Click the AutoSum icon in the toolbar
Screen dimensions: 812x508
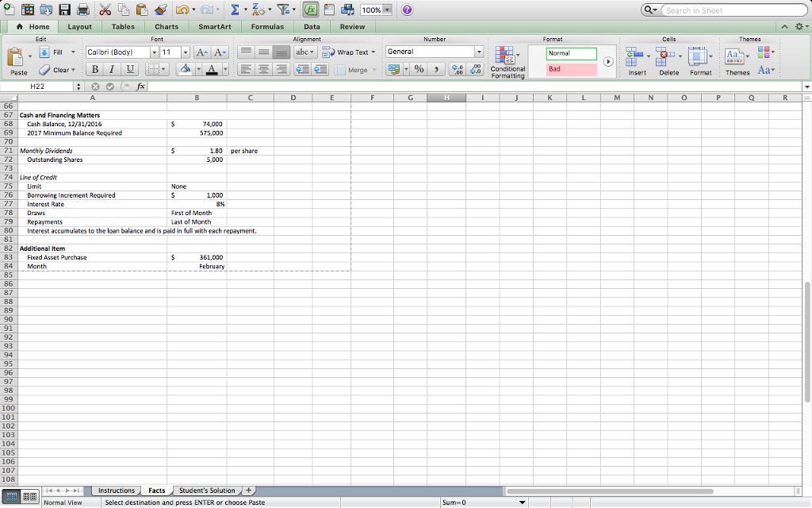pyautogui.click(x=235, y=9)
